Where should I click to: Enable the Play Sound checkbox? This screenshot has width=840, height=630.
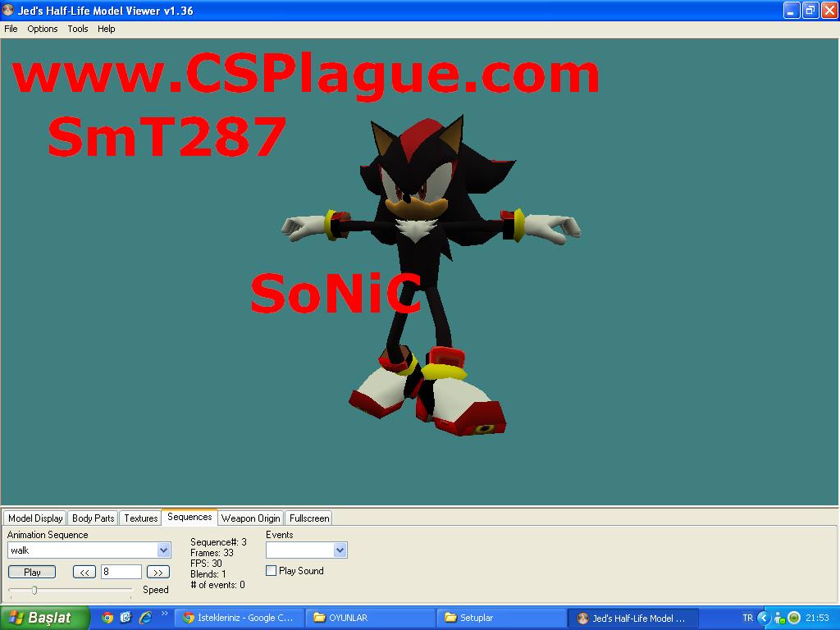[x=272, y=571]
